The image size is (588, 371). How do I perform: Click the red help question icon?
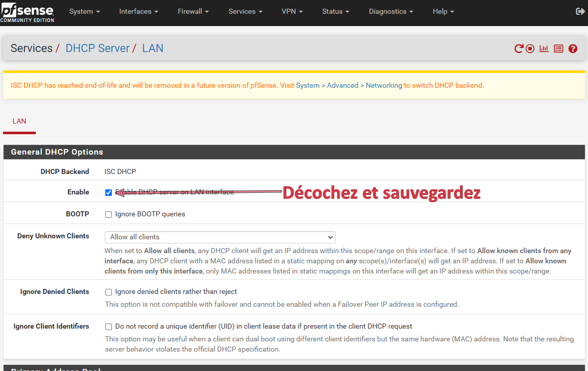pyautogui.click(x=573, y=48)
